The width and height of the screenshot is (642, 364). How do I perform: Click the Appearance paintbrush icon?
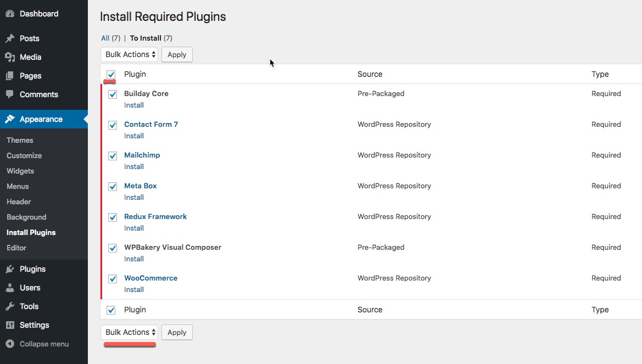click(x=10, y=119)
